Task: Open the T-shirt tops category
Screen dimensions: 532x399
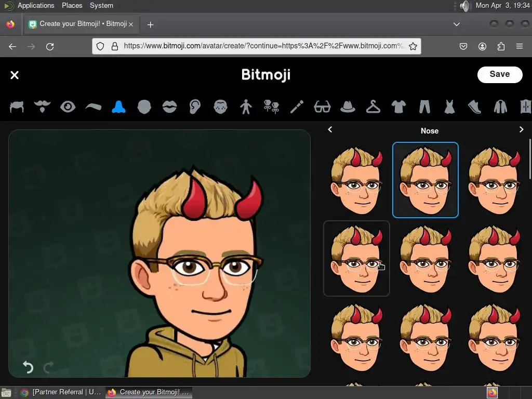Action: tap(398, 107)
